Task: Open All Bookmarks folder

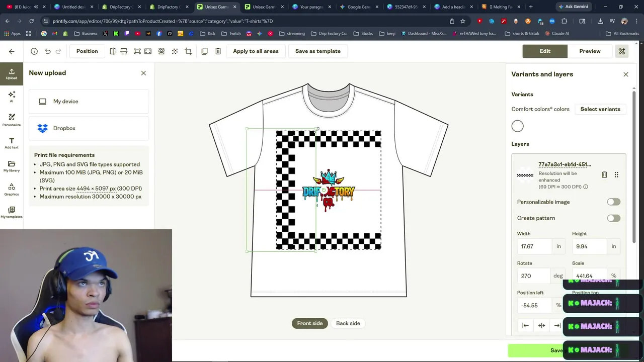Action: tap(622, 34)
